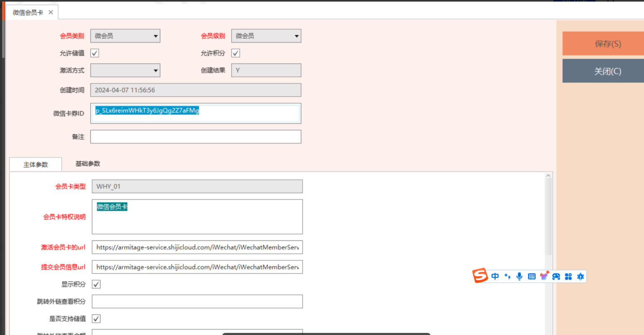
Task: Open the soft keyboard from Sogou toolbar
Action: click(531, 276)
